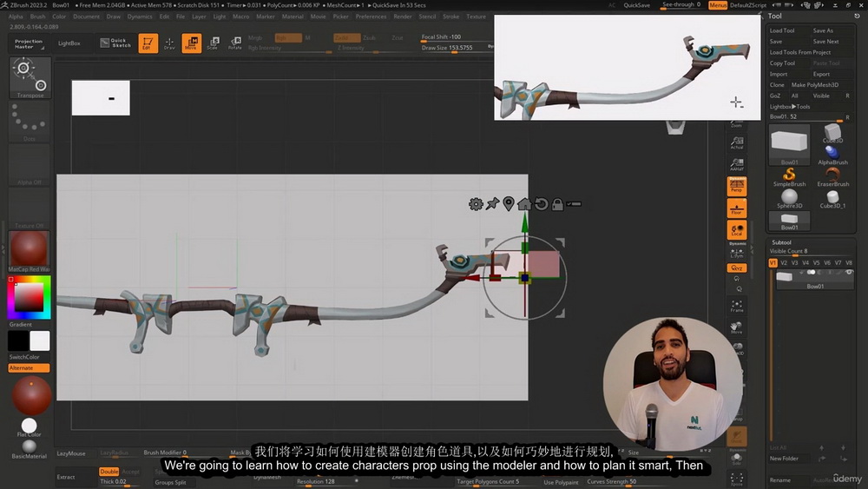The width and height of the screenshot is (868, 489).
Task: Open the Dots stroke selector
Action: coord(30,121)
